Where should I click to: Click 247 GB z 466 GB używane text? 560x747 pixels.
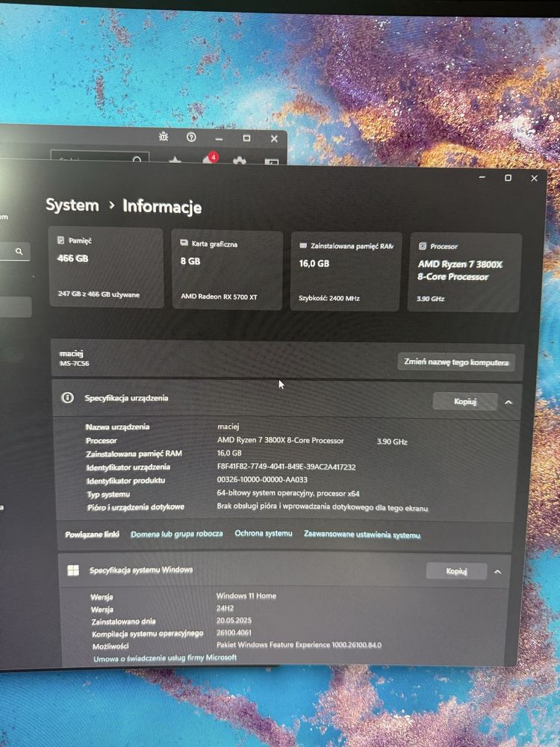99,294
